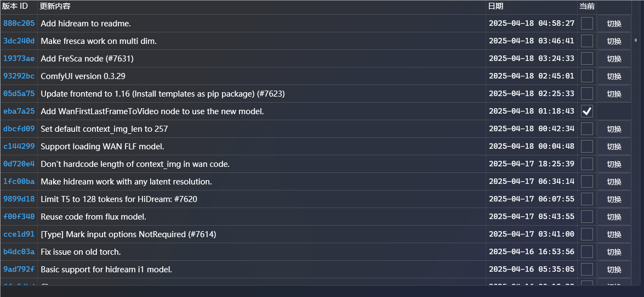Open version ID link 19373ae

pyautogui.click(x=19, y=58)
